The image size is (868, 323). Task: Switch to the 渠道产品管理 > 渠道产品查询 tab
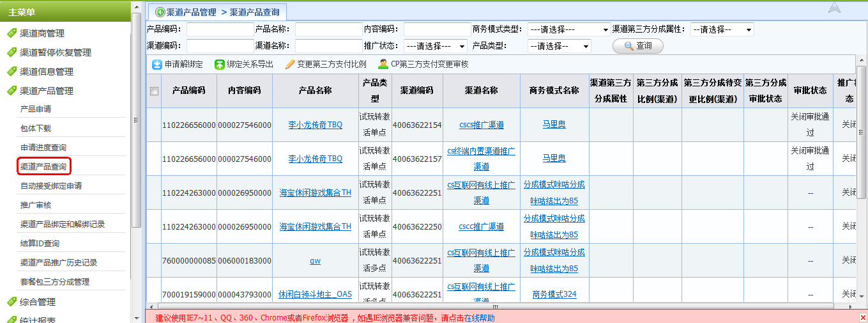click(217, 12)
